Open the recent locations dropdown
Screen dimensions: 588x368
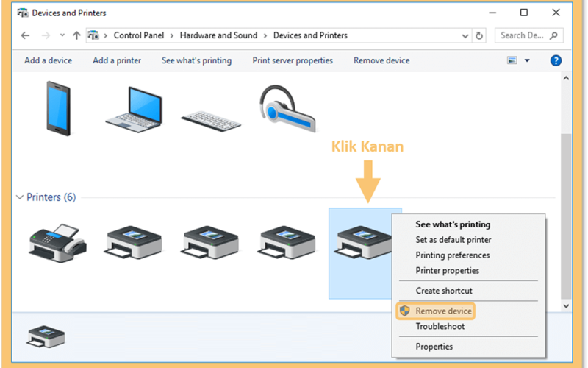pos(62,35)
